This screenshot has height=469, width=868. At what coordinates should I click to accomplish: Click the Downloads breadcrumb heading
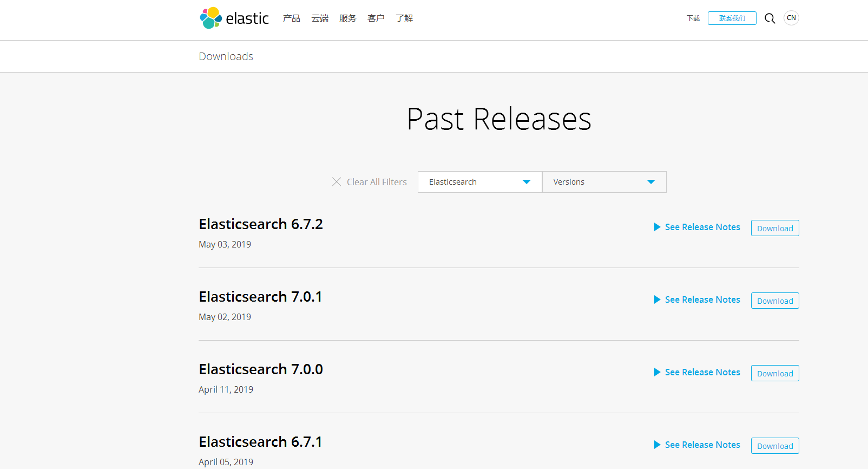(x=226, y=56)
